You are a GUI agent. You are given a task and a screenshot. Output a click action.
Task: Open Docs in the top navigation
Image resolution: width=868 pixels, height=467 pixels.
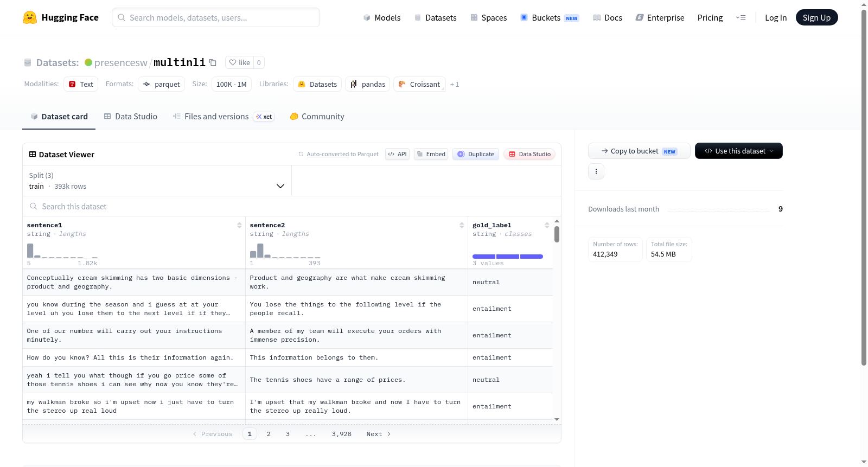[x=608, y=17]
